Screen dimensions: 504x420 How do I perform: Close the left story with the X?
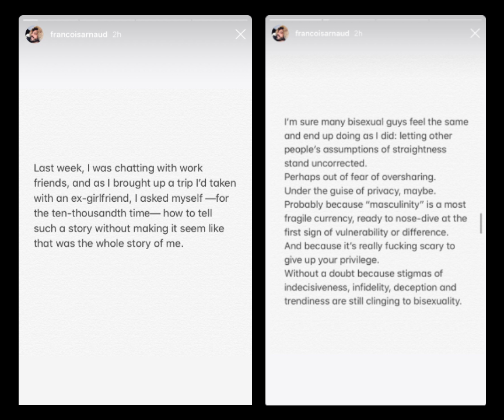click(240, 34)
